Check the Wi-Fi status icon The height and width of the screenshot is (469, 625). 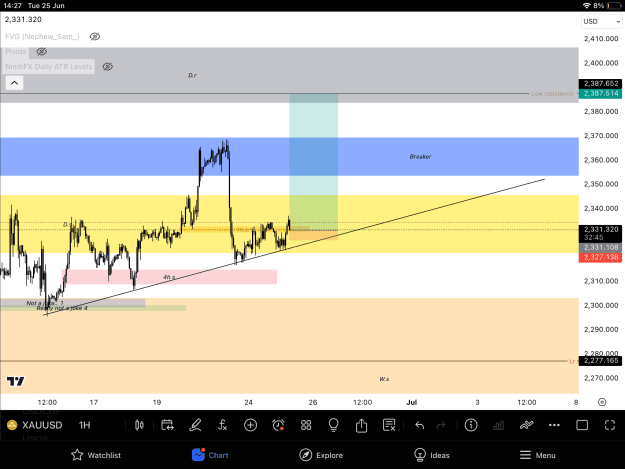point(586,6)
